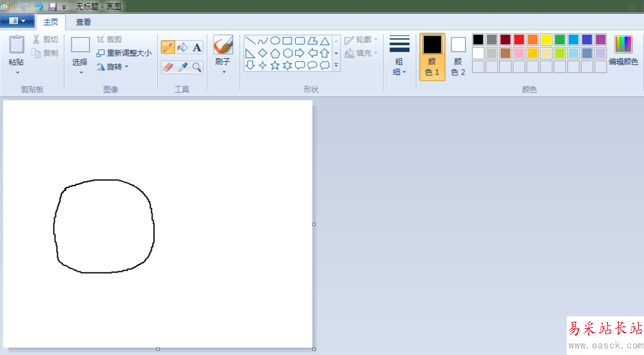Pick the Rounded rectangle shape

coord(300,41)
